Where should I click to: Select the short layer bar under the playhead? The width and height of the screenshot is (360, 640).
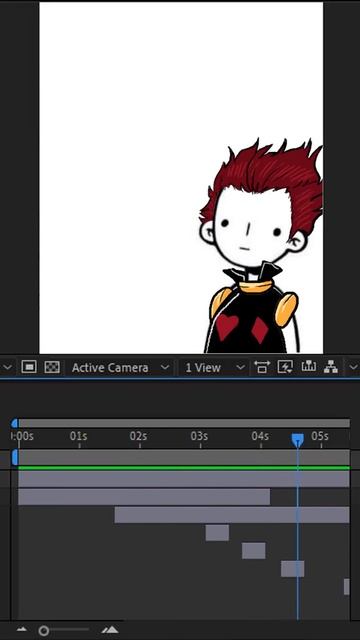point(292,569)
